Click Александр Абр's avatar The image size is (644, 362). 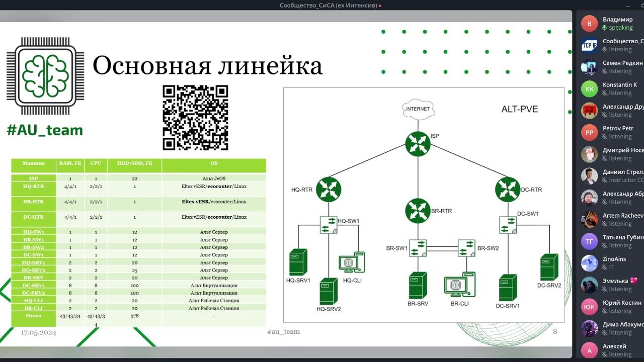pyautogui.click(x=589, y=198)
